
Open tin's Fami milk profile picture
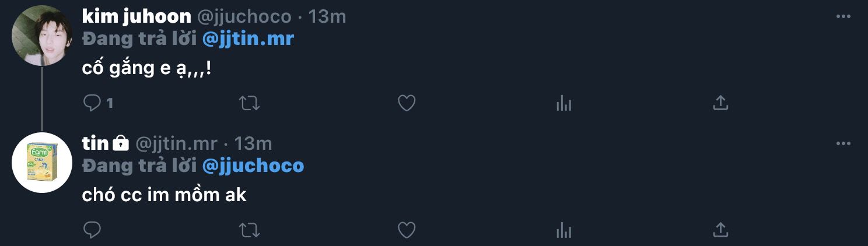41,163
